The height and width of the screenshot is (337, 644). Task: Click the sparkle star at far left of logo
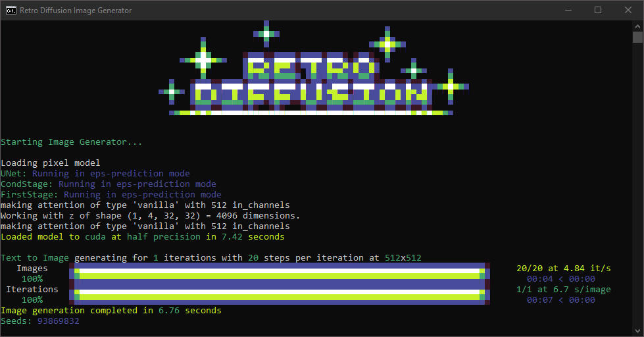(172, 90)
